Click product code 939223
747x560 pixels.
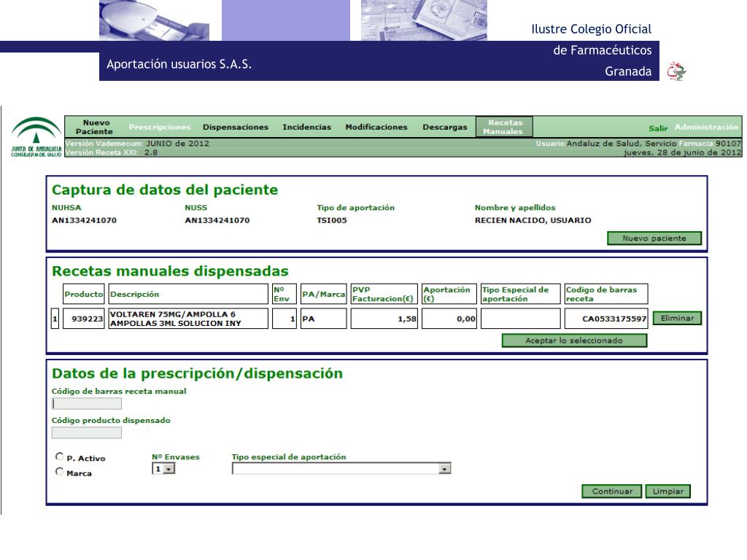coord(84,319)
